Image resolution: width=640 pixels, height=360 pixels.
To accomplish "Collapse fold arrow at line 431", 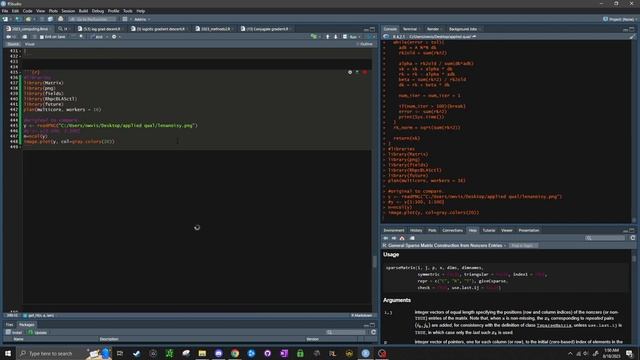I will pos(20,51).
